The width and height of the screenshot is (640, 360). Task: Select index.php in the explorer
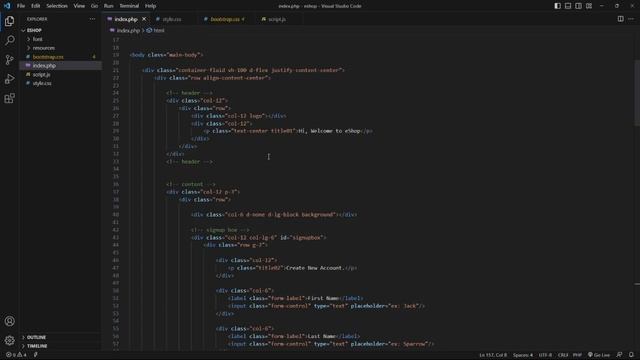coord(44,66)
